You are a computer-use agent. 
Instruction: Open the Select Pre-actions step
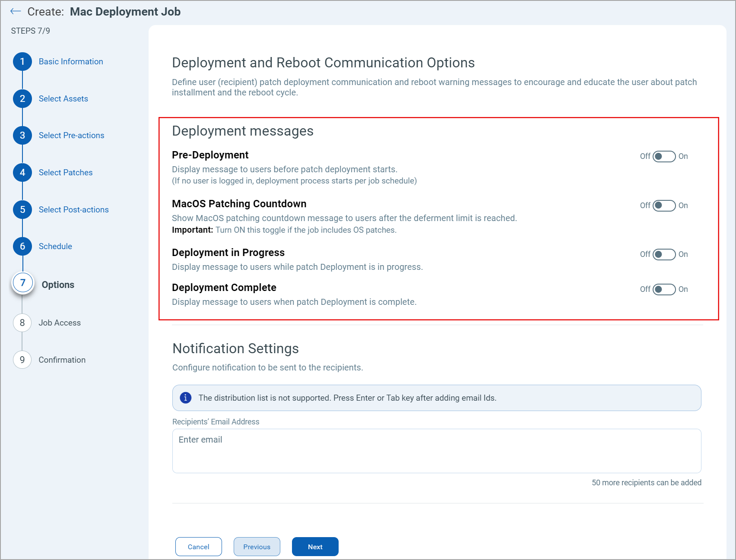[22, 135]
